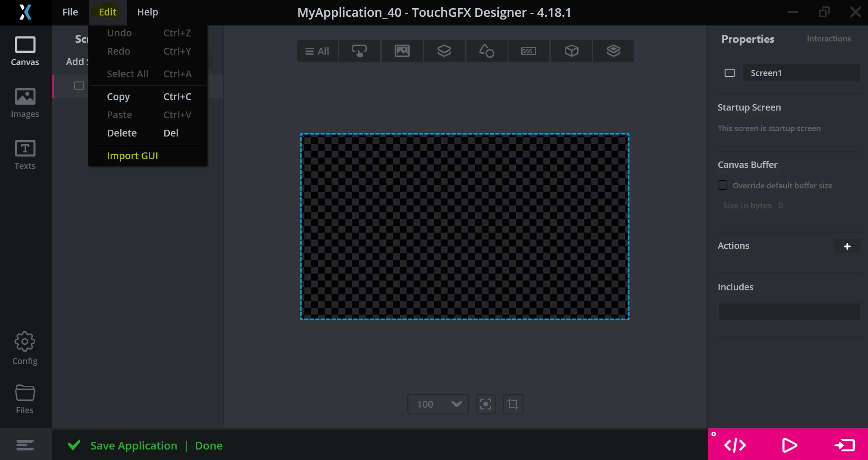Screen dimensions: 868x460
Task: Switch to the Interactions tab
Action: pyautogui.click(x=828, y=39)
